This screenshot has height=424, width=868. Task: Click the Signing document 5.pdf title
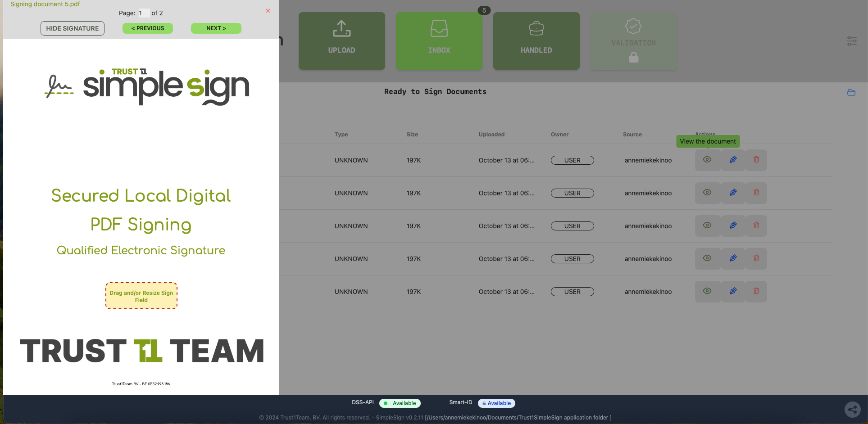point(45,4)
